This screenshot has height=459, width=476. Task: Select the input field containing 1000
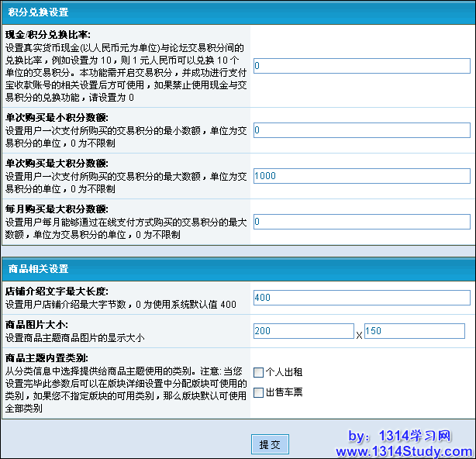pos(361,176)
